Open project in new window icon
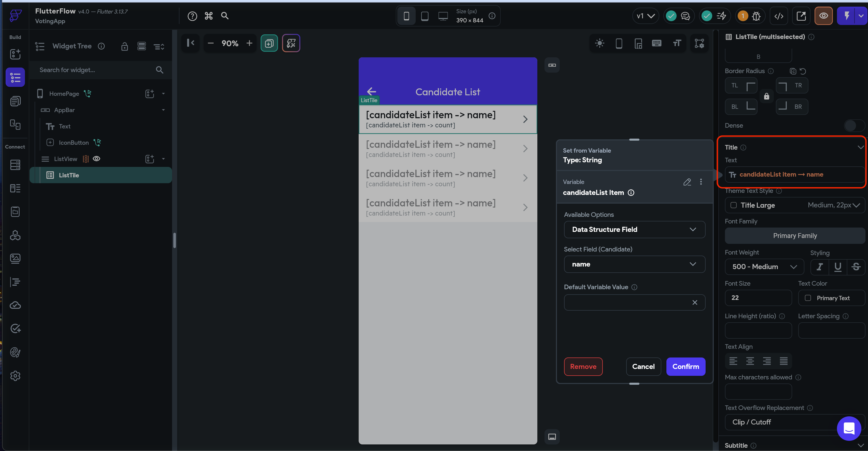This screenshot has height=451, width=868. pyautogui.click(x=801, y=16)
